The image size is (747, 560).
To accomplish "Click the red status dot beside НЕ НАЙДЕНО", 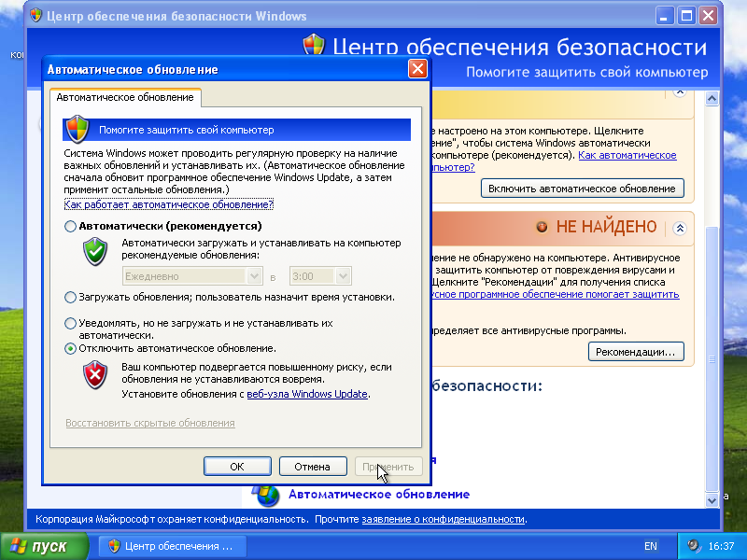I will 542,227.
